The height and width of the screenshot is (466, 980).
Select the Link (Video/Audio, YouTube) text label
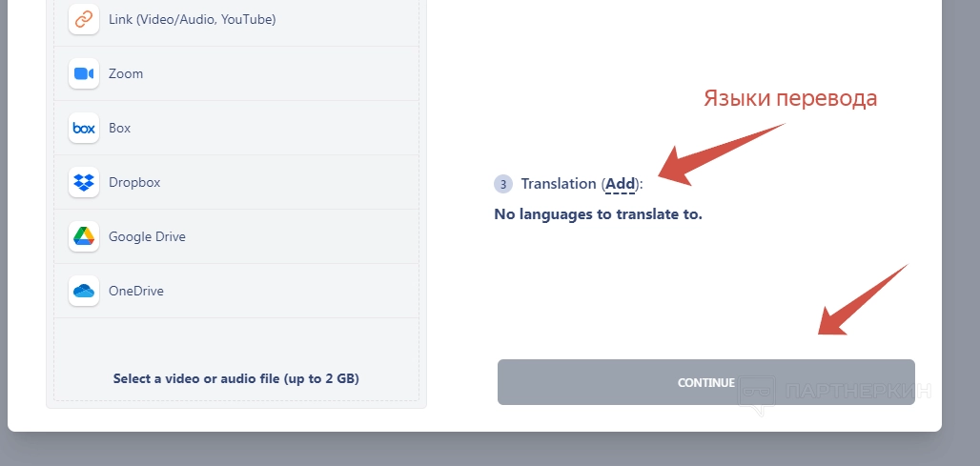(192, 19)
